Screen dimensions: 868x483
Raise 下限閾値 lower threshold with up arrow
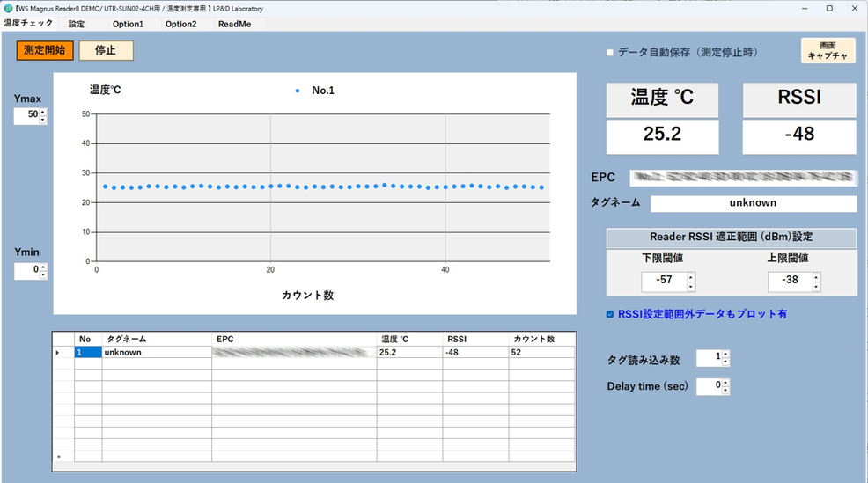690,277
